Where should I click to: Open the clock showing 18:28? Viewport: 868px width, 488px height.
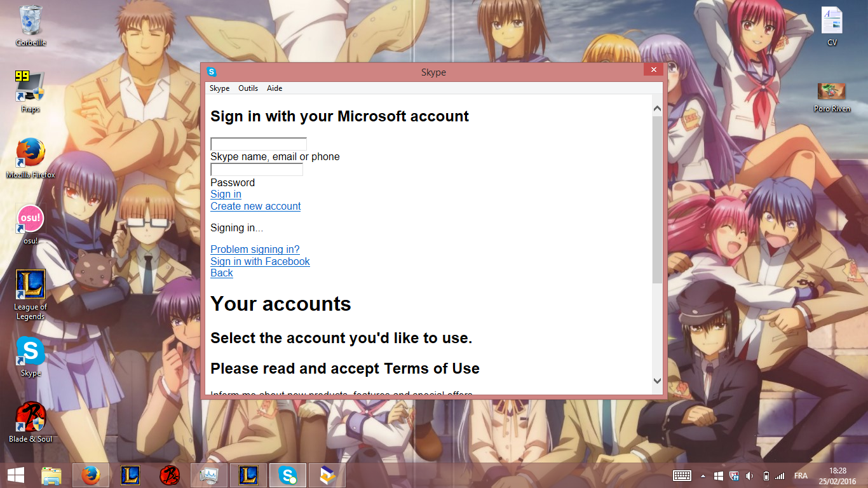click(x=838, y=475)
